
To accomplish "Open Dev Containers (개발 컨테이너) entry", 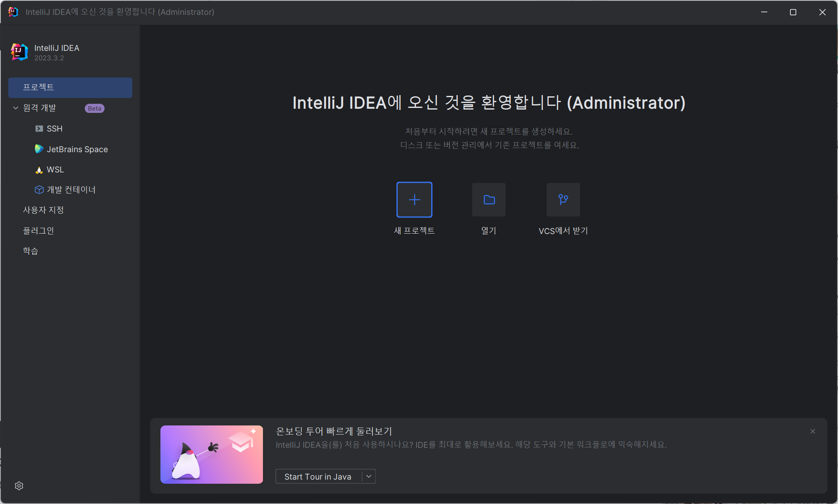I will pyautogui.click(x=71, y=190).
